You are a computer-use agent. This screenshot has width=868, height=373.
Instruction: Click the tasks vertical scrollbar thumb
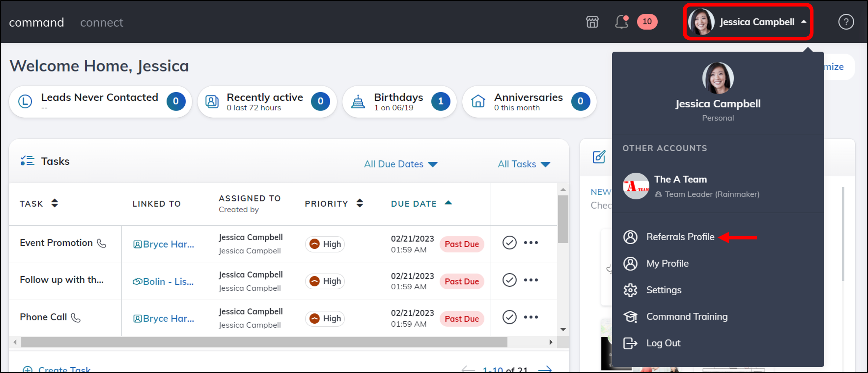tap(563, 219)
